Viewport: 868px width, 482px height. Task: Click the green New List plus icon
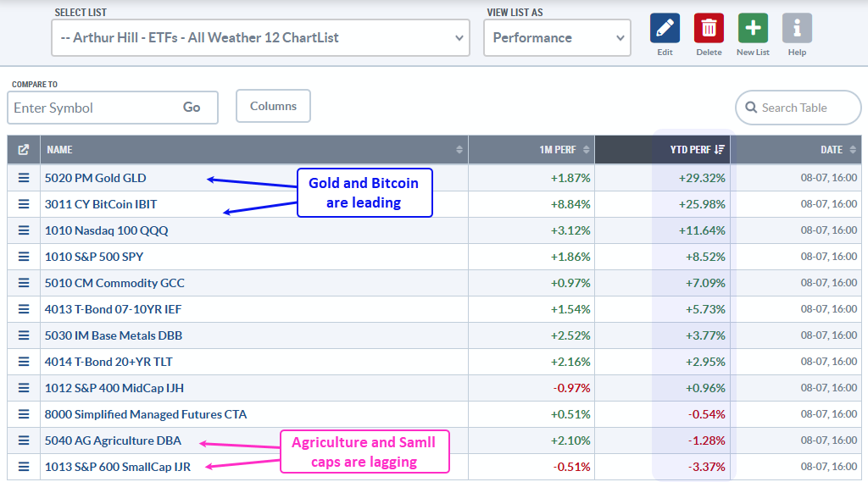pyautogui.click(x=753, y=28)
